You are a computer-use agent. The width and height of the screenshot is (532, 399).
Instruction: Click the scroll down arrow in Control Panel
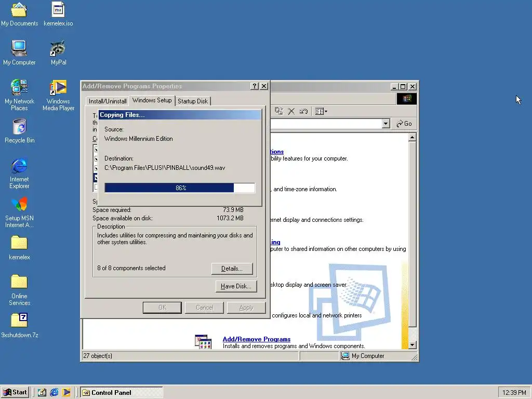412,345
